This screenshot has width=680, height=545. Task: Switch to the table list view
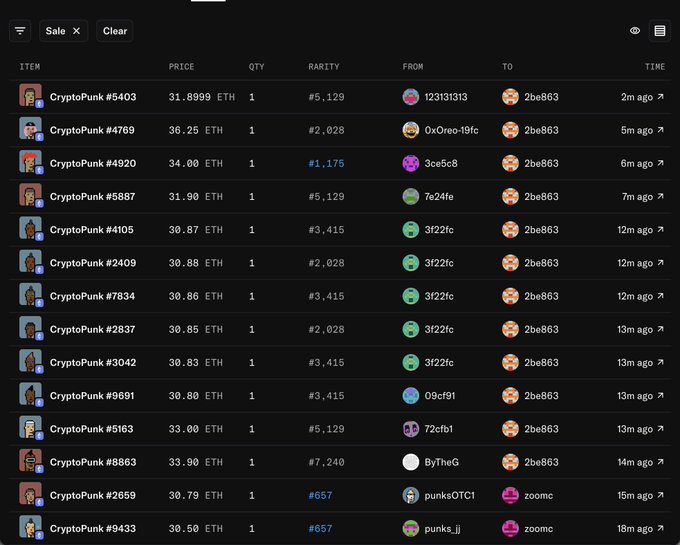pyautogui.click(x=660, y=31)
